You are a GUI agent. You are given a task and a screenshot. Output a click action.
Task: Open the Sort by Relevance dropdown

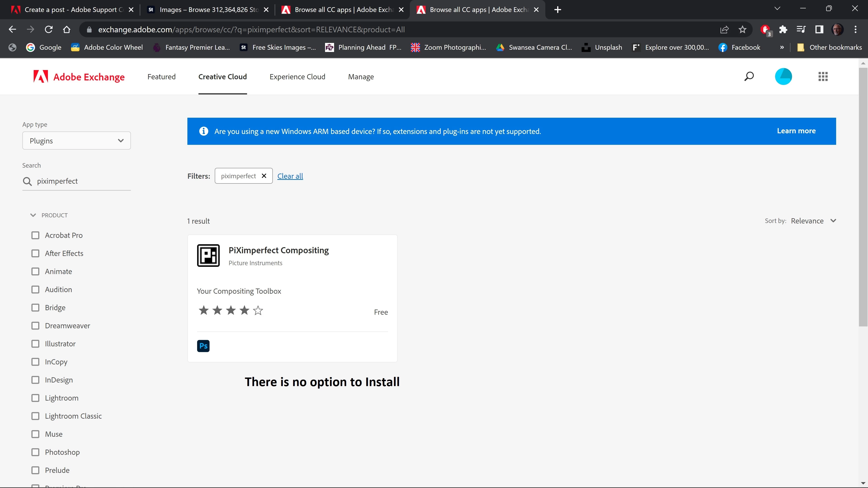pyautogui.click(x=813, y=221)
